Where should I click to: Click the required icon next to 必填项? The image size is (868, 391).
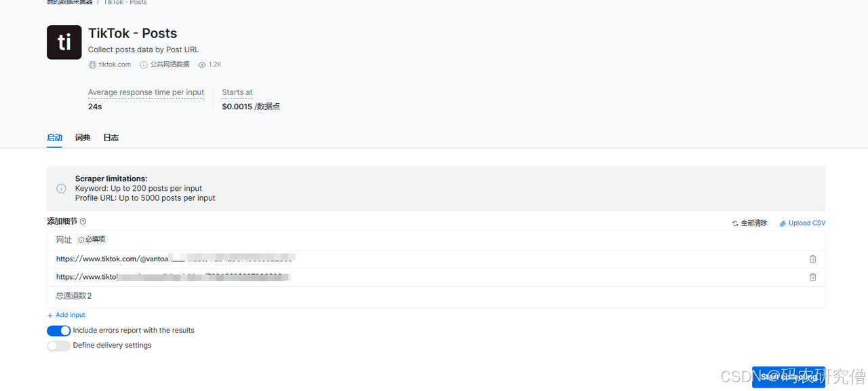coord(81,240)
